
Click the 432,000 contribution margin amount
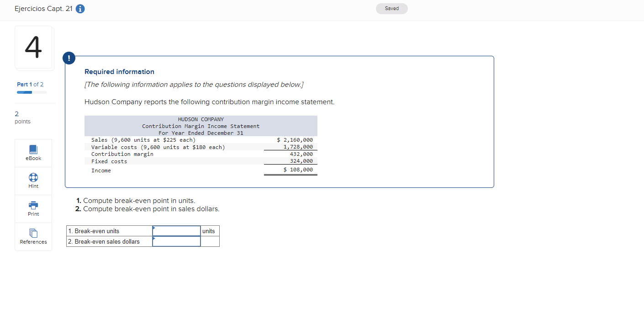pos(301,154)
